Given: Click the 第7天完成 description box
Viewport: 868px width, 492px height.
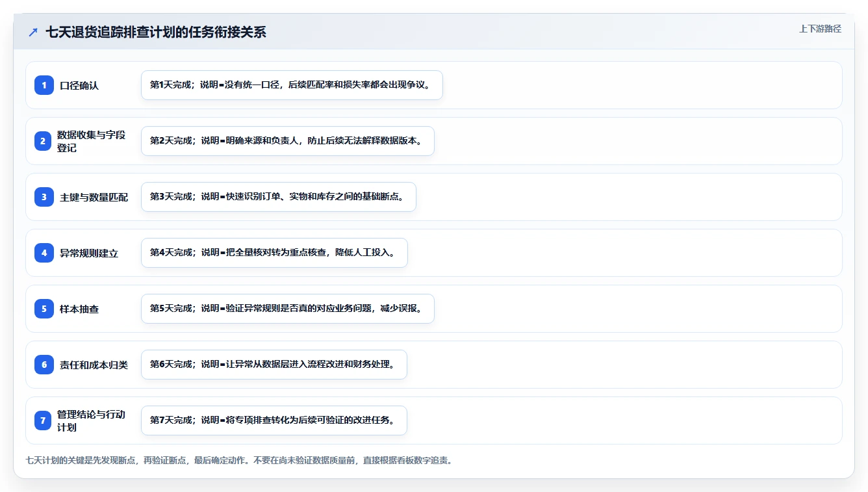Looking at the screenshot, I should [x=274, y=421].
